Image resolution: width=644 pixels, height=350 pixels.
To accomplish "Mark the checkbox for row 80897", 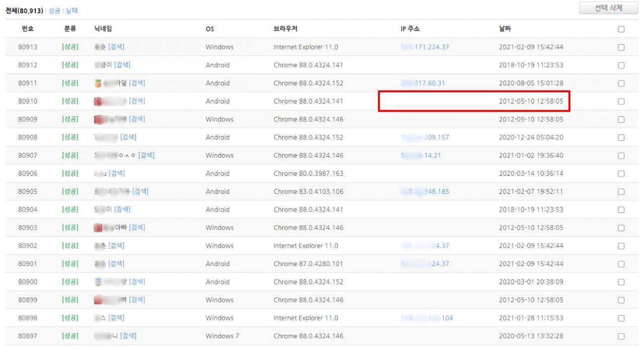I will [621, 336].
